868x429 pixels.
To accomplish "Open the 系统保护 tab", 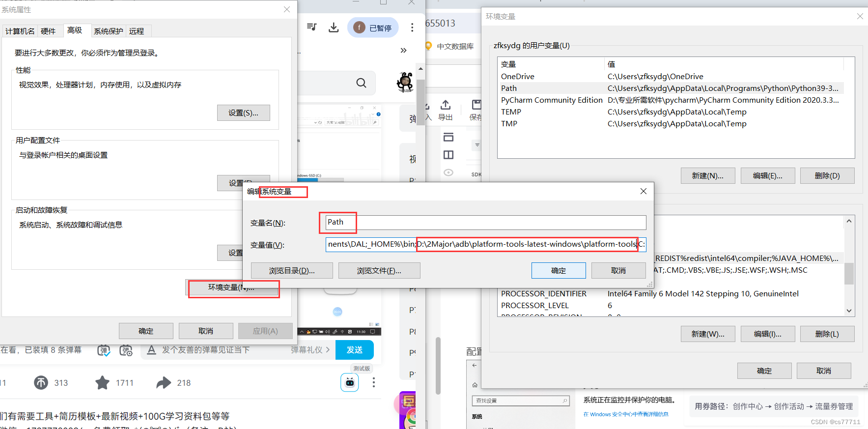I will [x=109, y=31].
